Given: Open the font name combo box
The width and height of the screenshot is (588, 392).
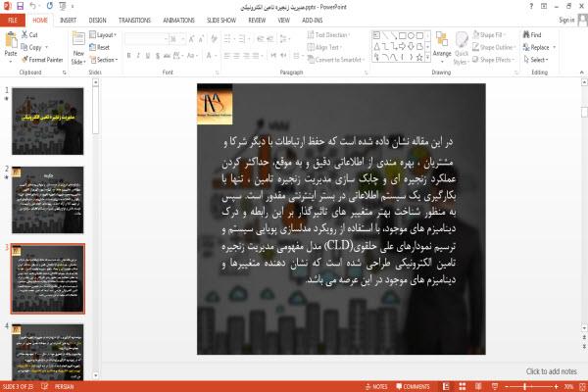Looking at the screenshot, I should 146,38.
